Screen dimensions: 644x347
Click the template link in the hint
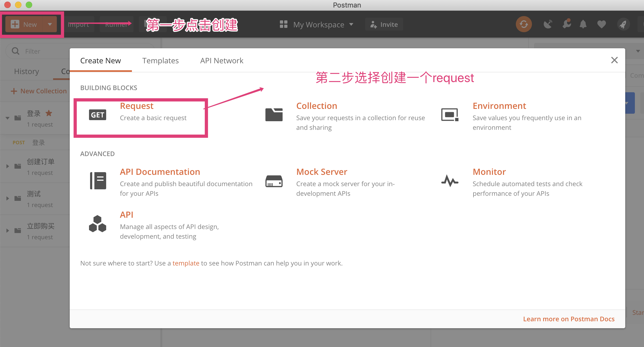coord(186,263)
